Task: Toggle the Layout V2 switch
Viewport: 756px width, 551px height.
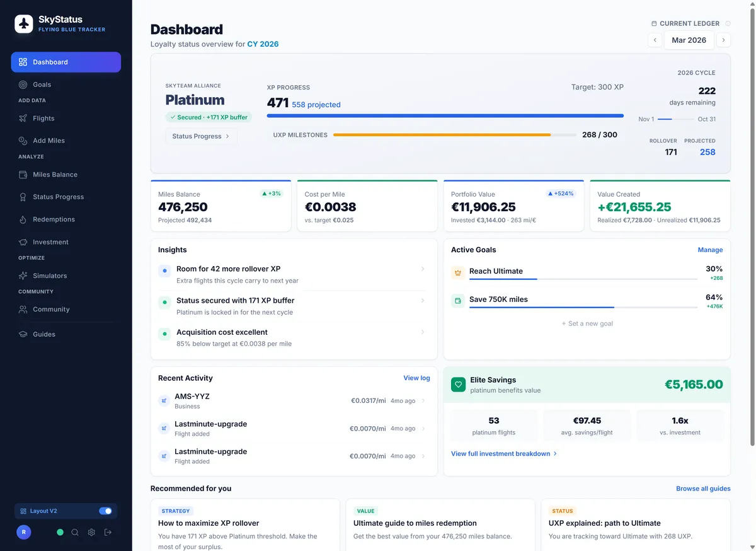Action: (x=105, y=511)
